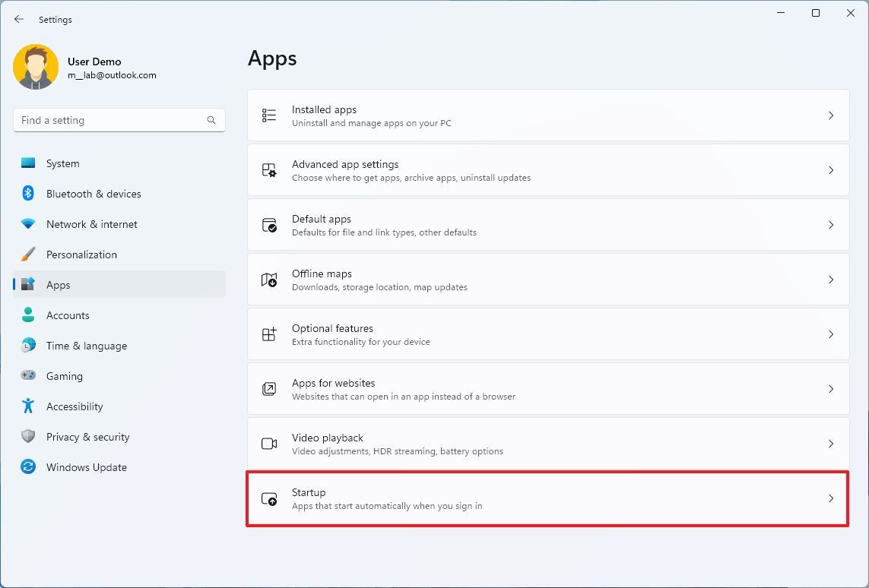Click the back arrow button
The height and width of the screenshot is (588, 869).
[19, 19]
